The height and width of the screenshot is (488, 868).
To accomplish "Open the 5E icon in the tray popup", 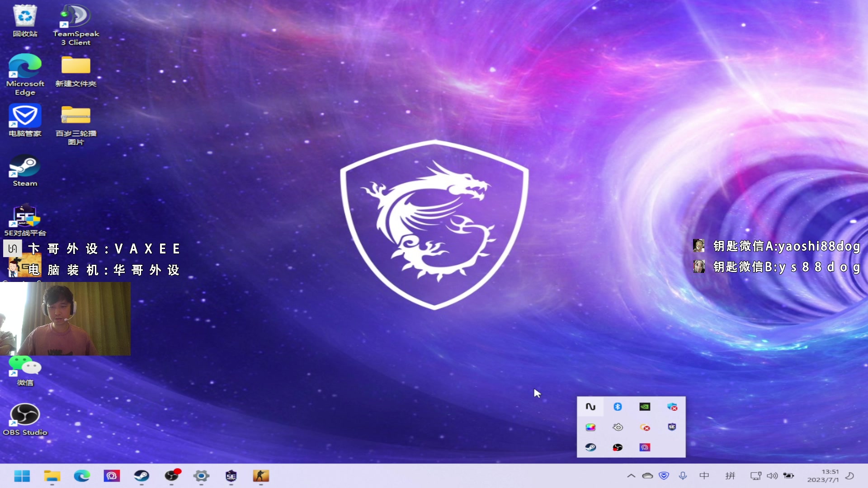I will (672, 427).
